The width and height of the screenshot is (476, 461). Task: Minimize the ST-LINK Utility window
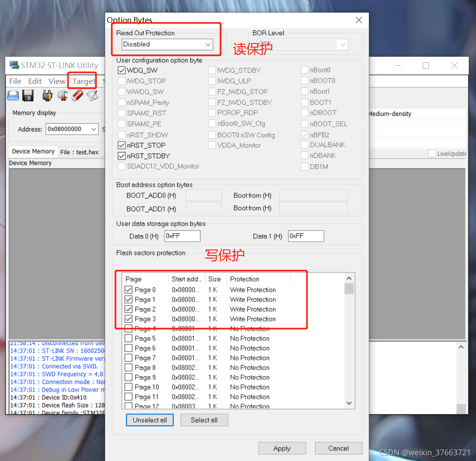click(398, 66)
